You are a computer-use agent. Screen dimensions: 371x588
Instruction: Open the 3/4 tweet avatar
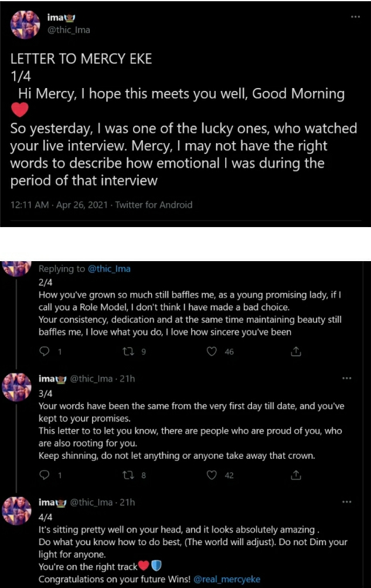(x=18, y=387)
